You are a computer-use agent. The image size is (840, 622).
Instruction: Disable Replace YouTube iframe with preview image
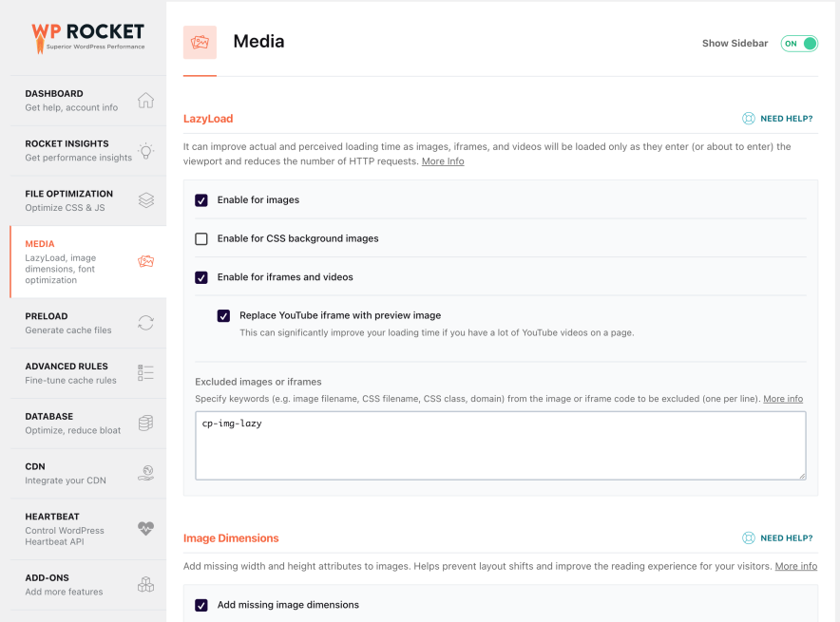[x=223, y=314]
